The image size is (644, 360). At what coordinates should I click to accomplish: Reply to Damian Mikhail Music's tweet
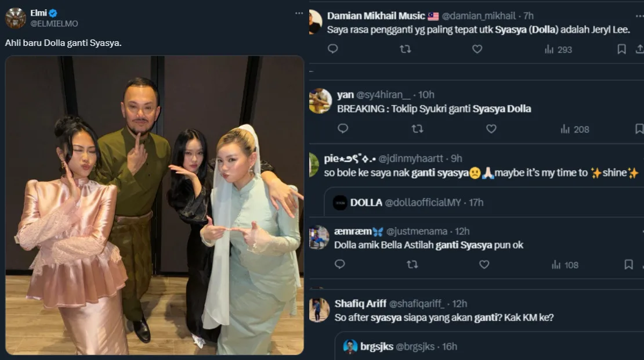click(333, 49)
